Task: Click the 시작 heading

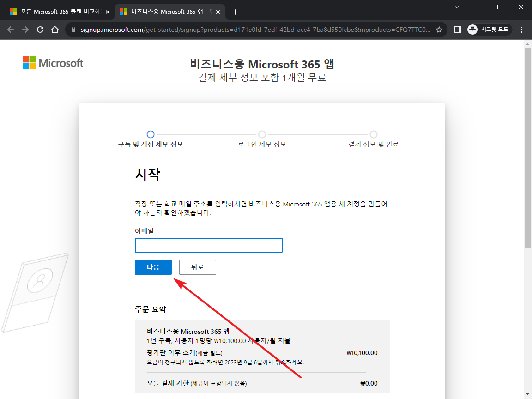Action: tap(148, 175)
